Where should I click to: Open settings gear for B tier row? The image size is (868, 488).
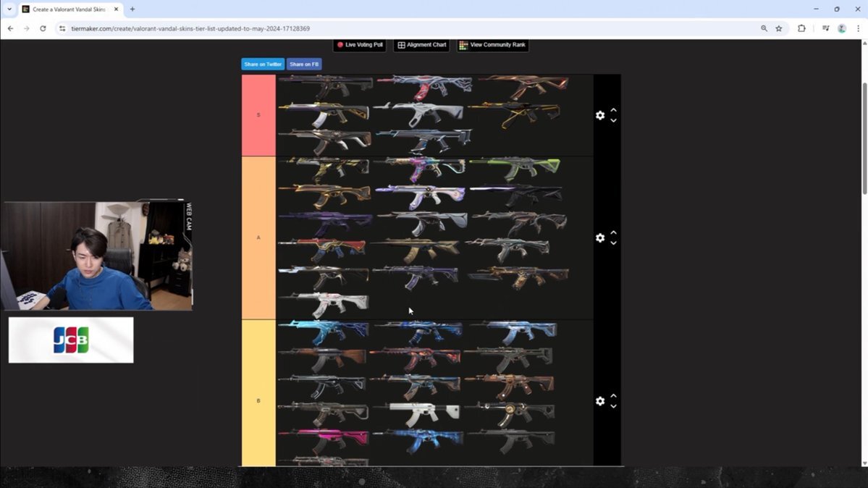[600, 400]
